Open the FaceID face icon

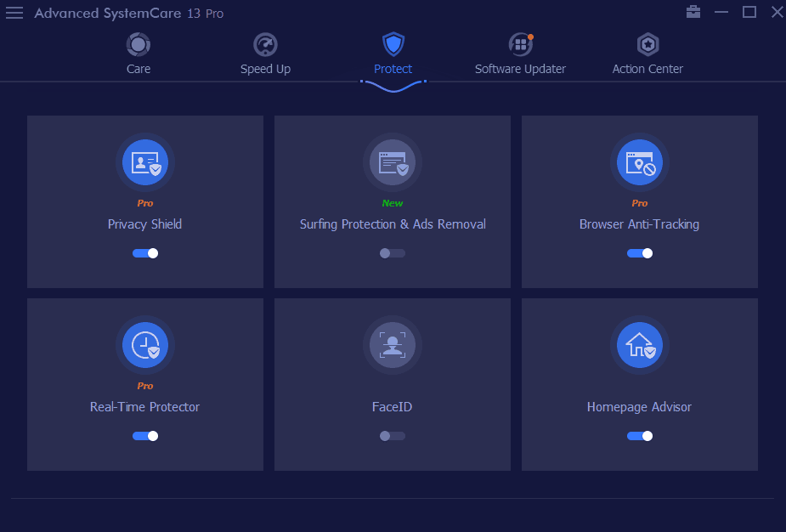(x=393, y=345)
